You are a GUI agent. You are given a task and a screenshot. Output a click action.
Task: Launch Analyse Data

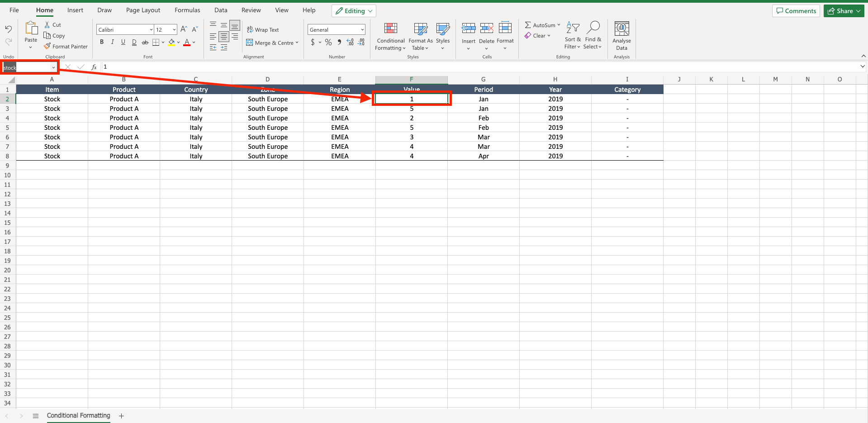(x=621, y=36)
